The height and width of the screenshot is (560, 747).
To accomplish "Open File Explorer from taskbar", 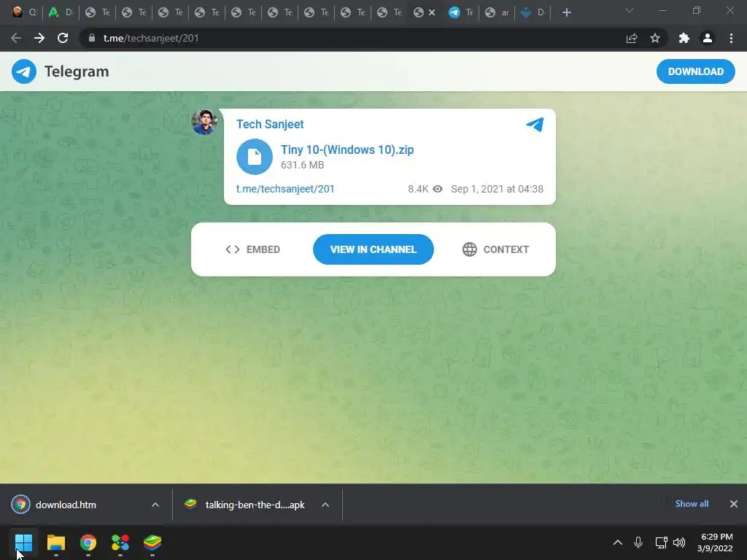I will (x=55, y=542).
